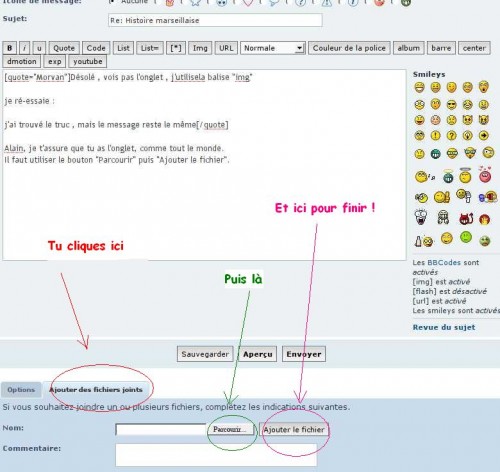Insert the question mark smiley
500x472 pixels.
[451, 136]
